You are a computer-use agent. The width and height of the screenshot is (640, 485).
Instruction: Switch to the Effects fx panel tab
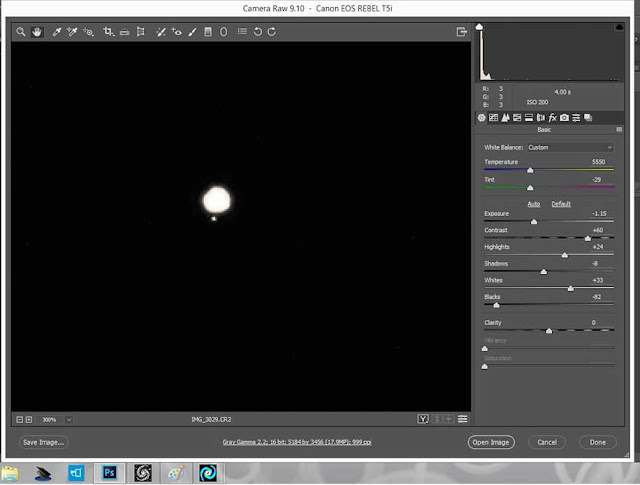click(x=553, y=118)
